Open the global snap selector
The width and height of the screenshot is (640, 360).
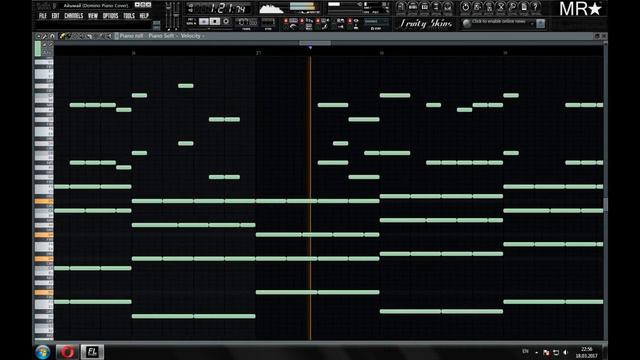coord(376,21)
